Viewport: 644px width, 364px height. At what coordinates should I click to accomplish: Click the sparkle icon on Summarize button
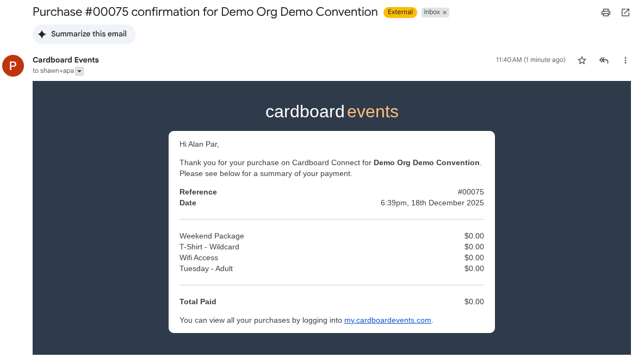[x=41, y=34]
